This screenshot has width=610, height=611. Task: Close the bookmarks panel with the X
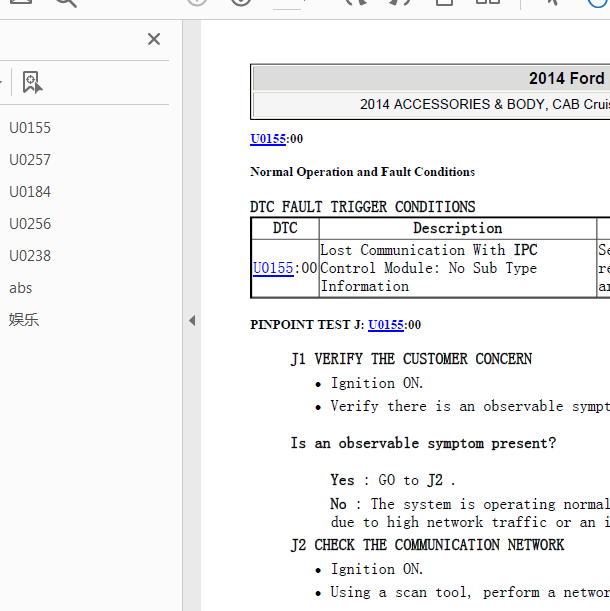pyautogui.click(x=154, y=39)
